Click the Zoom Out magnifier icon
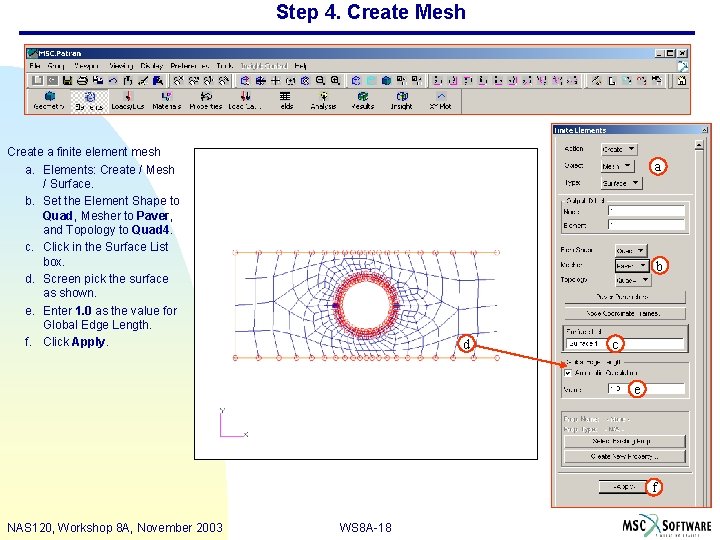The width and height of the screenshot is (720, 540). (x=320, y=81)
